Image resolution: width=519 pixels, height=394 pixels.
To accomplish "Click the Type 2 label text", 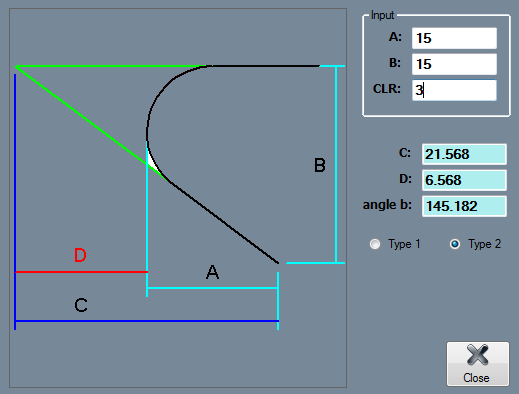I will coord(484,244).
